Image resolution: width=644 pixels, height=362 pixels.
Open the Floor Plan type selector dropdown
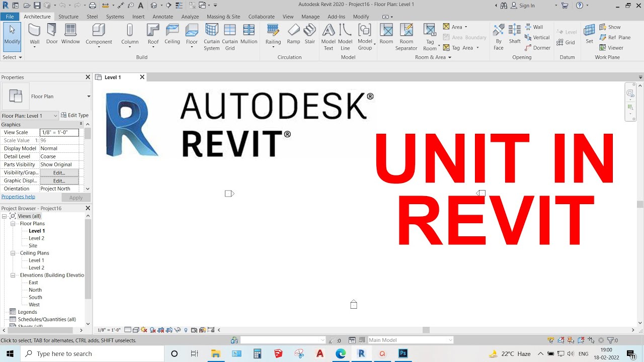89,97
